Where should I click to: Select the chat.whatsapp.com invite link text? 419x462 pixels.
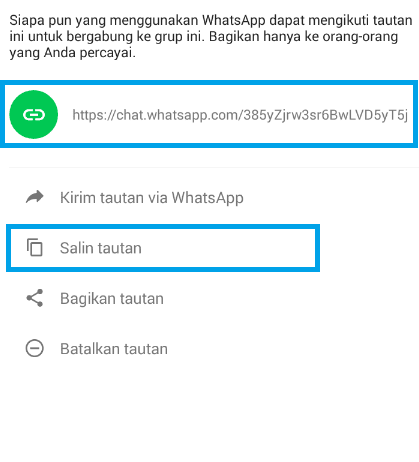click(x=240, y=115)
